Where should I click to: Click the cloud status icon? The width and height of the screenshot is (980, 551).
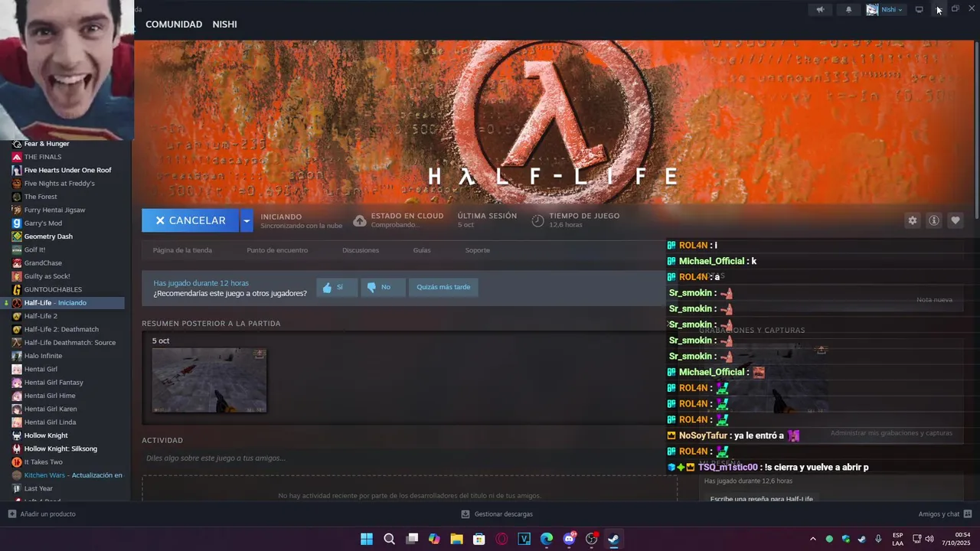(360, 220)
